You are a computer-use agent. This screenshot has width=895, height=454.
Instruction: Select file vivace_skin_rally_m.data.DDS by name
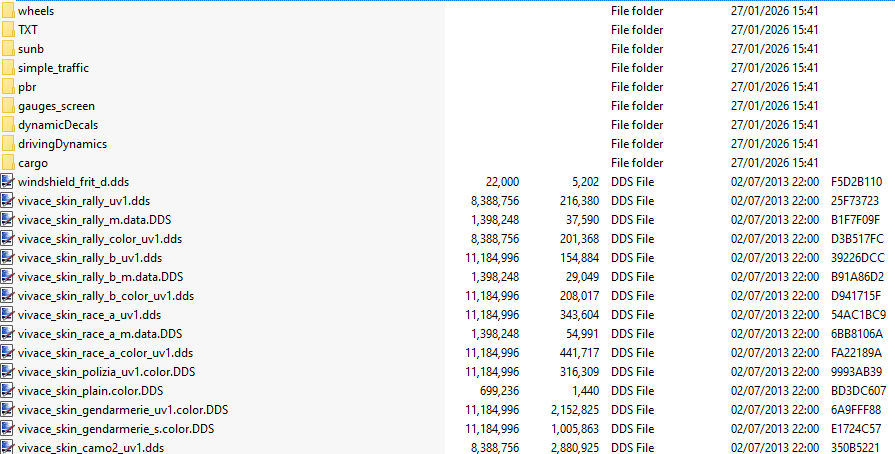pyautogui.click(x=95, y=220)
